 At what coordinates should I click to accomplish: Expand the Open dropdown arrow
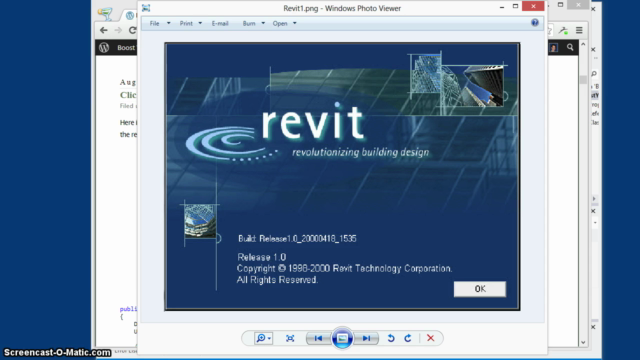point(295,23)
